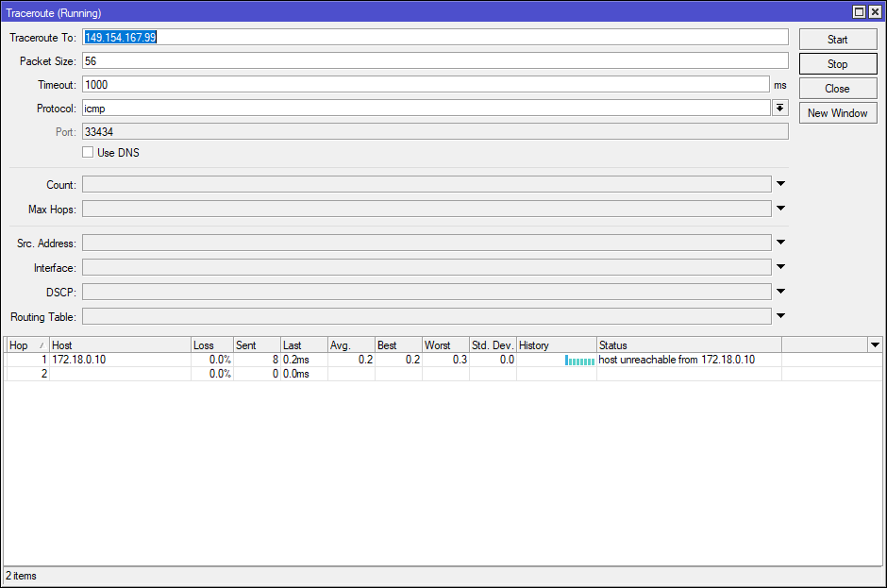The height and width of the screenshot is (588, 887).
Task: Expand the Interface field arrow
Action: tap(780, 267)
